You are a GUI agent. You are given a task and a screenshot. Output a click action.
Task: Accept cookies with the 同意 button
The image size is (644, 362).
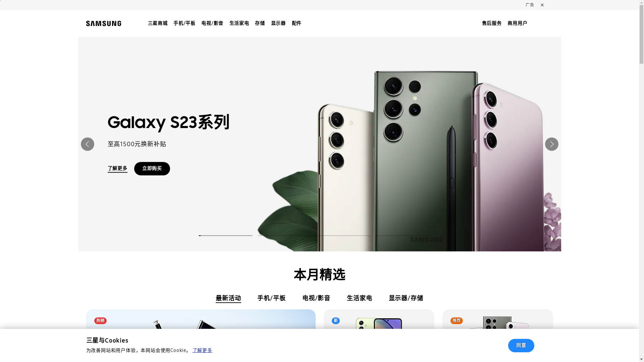point(521,346)
